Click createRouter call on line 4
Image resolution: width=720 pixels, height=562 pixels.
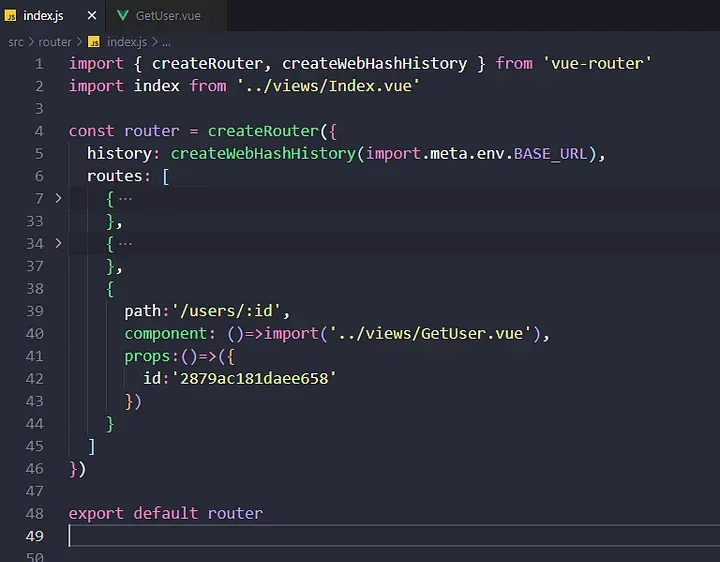point(263,131)
